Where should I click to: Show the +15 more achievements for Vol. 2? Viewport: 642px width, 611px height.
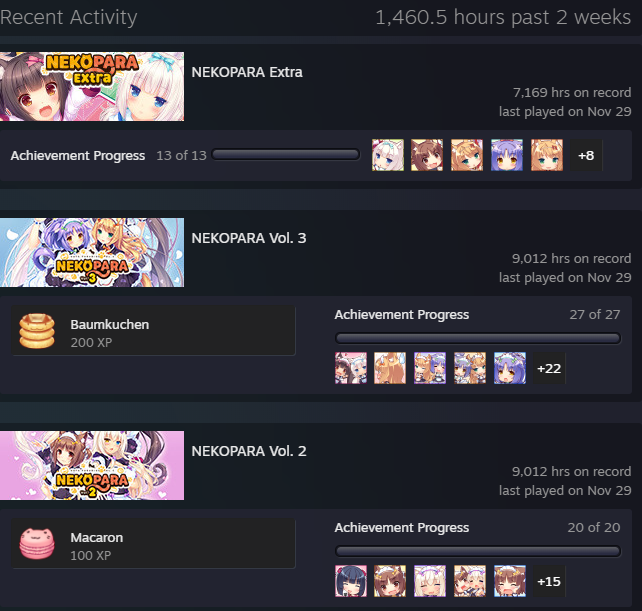click(549, 581)
